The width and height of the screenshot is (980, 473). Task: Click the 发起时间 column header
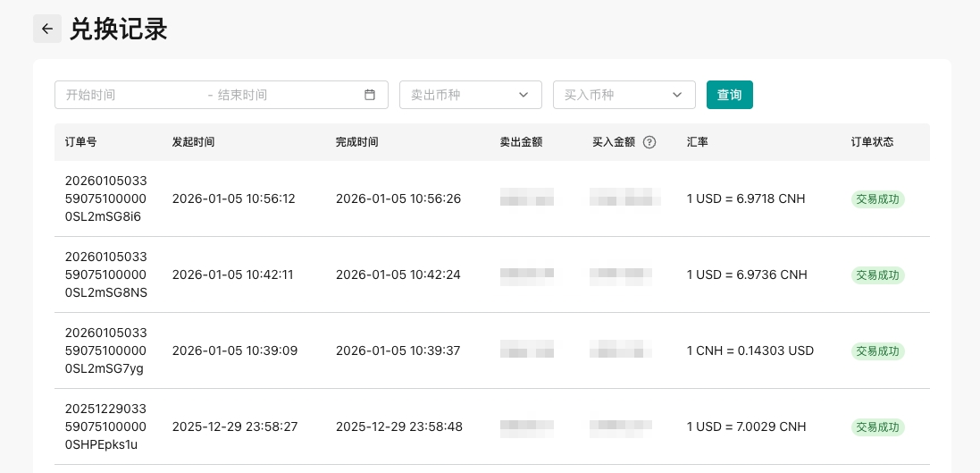coord(193,142)
